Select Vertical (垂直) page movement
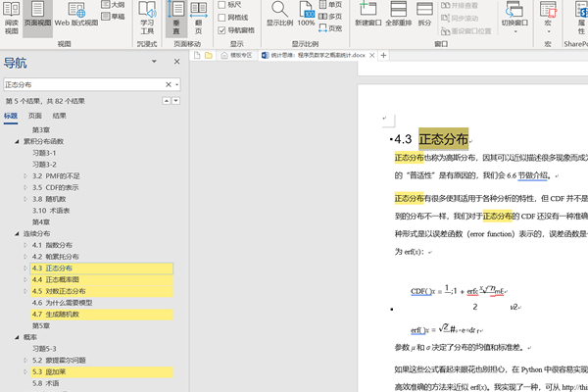 [x=179, y=18]
